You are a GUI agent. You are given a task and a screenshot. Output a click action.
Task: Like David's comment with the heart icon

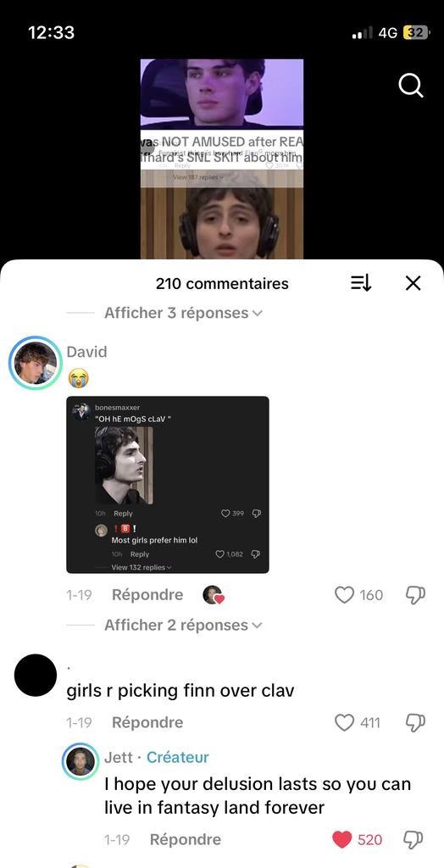point(344,595)
